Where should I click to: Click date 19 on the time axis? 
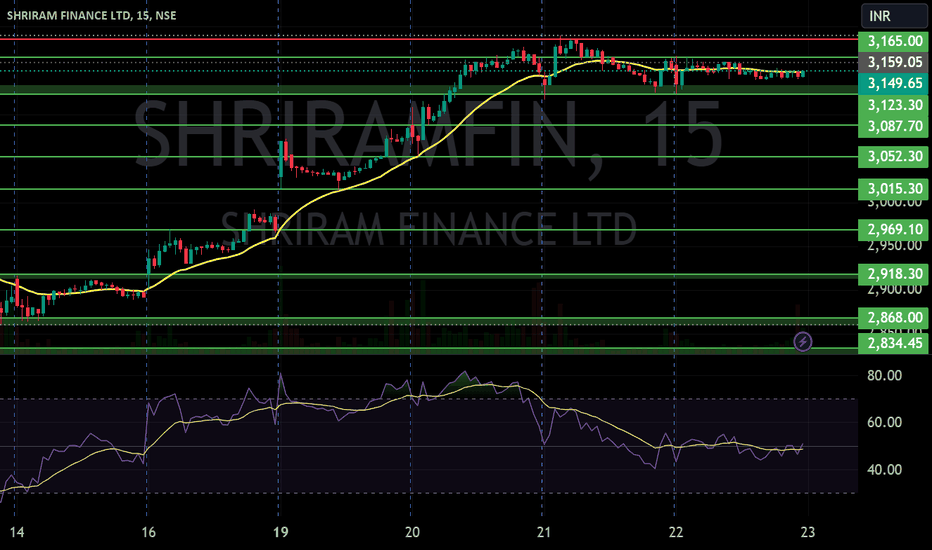point(281,532)
